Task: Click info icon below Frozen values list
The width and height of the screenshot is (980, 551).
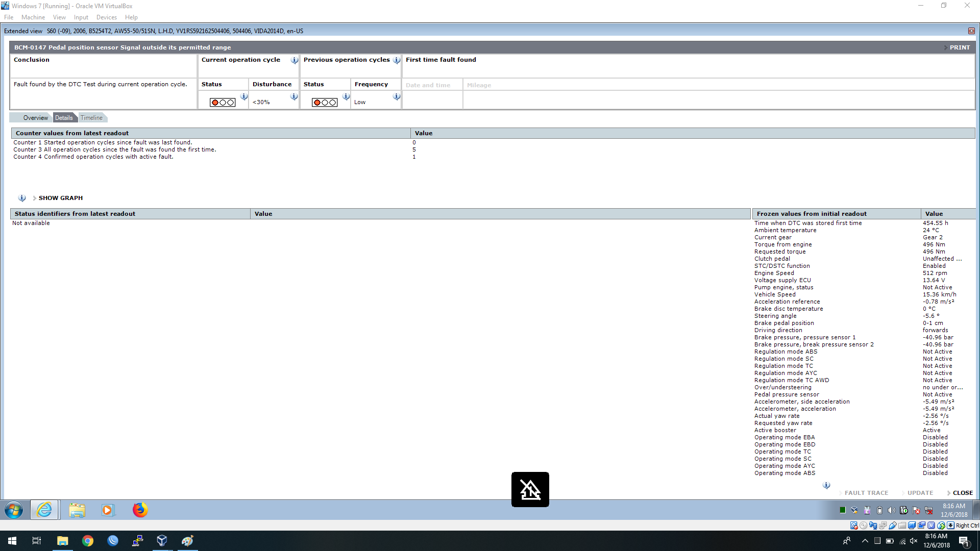Action: coord(826,485)
